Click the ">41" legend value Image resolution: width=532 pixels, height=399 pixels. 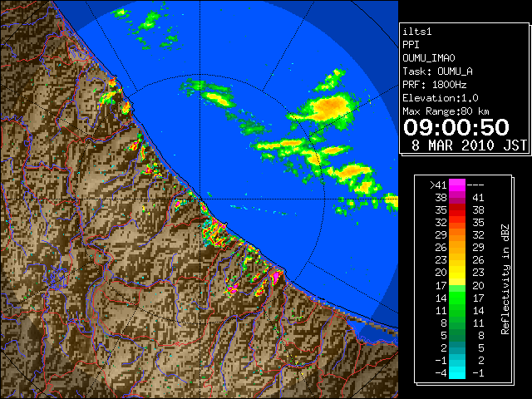(x=438, y=185)
